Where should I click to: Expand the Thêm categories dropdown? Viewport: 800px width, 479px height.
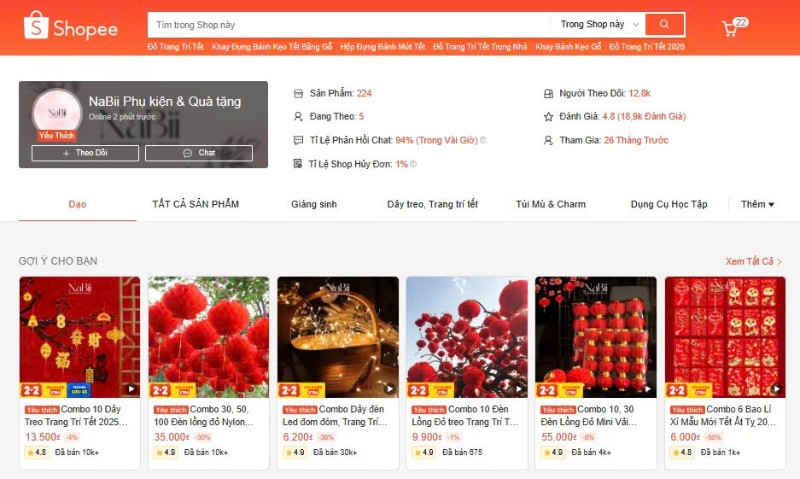pyautogui.click(x=757, y=204)
